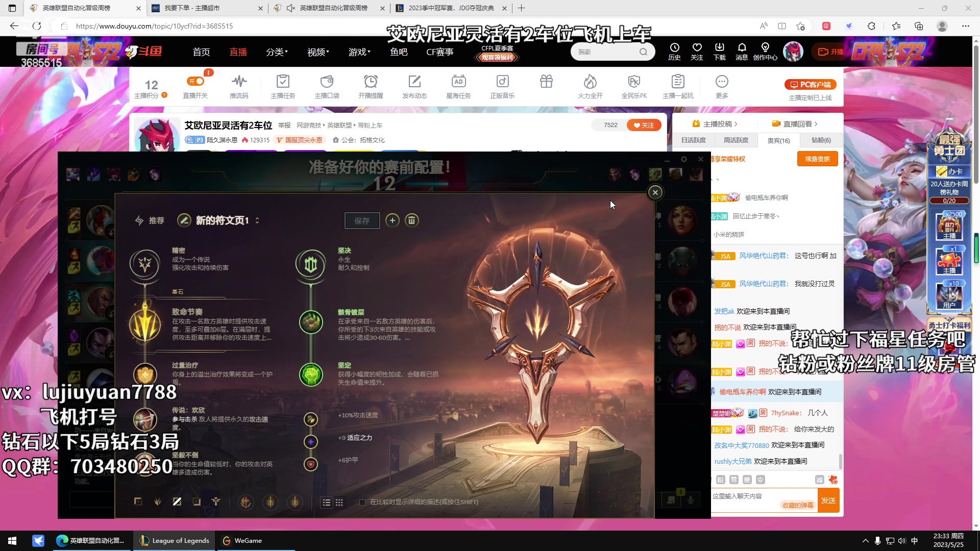Image resolution: width=980 pixels, height=551 pixels.
Task: Open CF赛事 in navigation
Action: coord(440,52)
